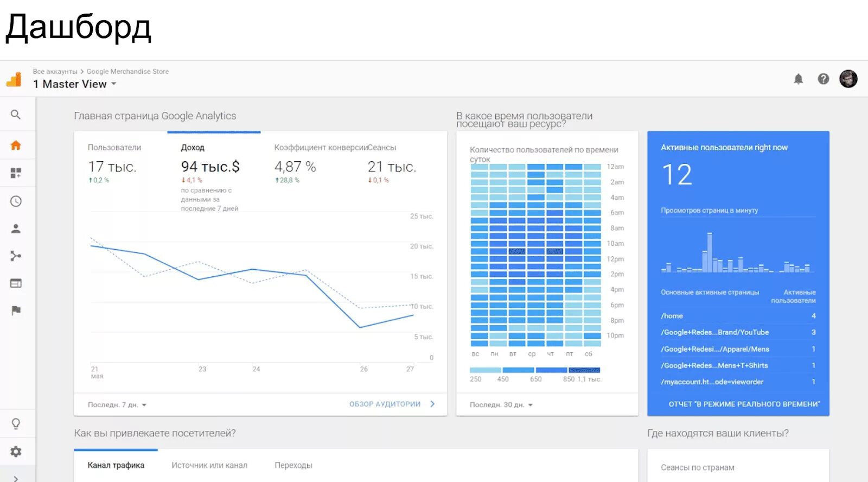Open the Customization dashboards icon
The width and height of the screenshot is (868, 482).
(x=16, y=173)
